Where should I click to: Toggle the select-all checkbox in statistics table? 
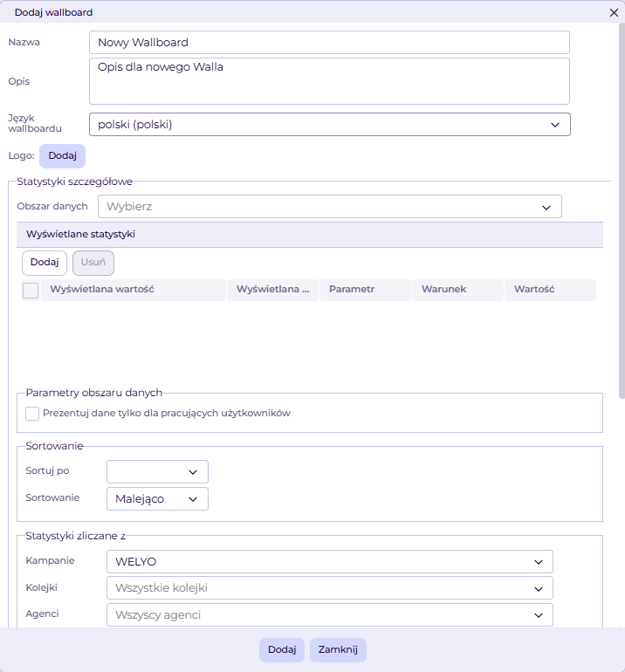click(31, 291)
